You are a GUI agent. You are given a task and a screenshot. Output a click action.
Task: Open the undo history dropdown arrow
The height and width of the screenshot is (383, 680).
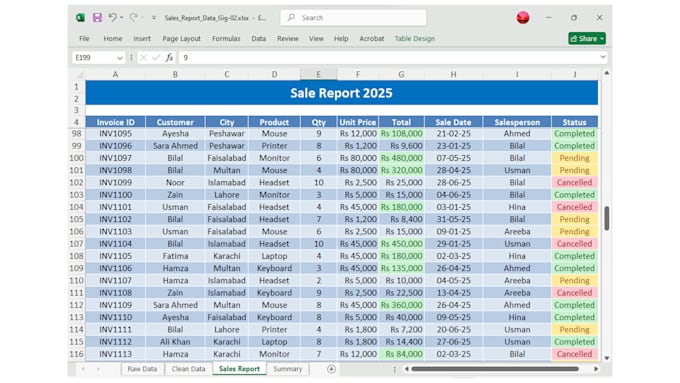(121, 17)
